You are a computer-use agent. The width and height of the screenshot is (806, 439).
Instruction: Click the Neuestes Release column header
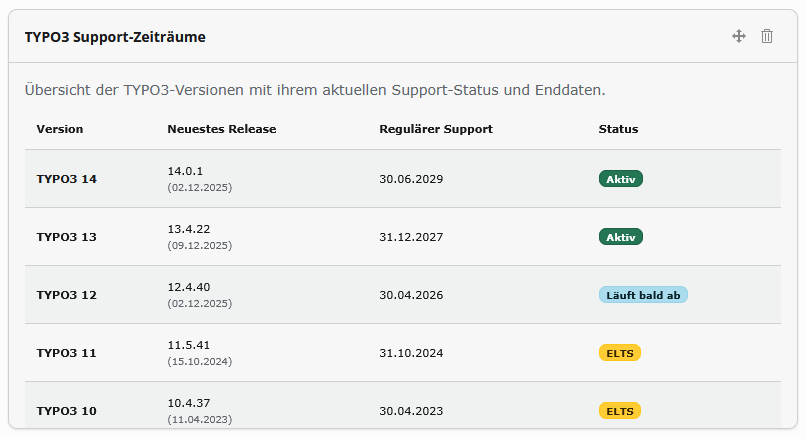pyautogui.click(x=222, y=129)
